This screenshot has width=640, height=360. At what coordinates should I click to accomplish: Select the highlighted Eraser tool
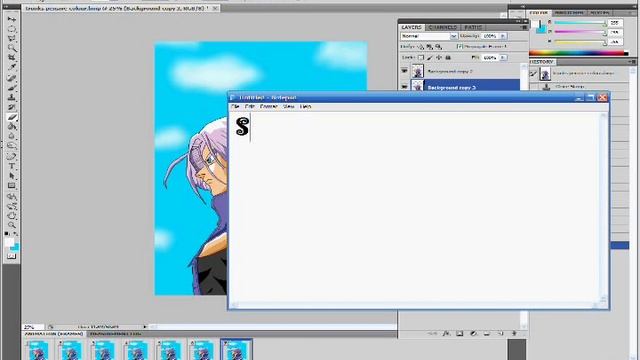point(12,117)
